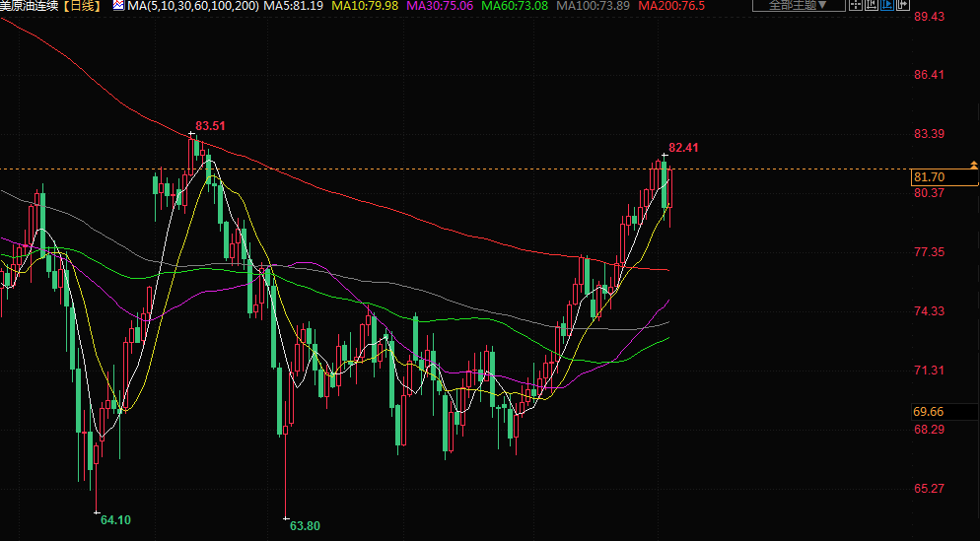This screenshot has width=980, height=541.
Task: Select the MA200:76.5 red legend value
Action: [671, 6]
